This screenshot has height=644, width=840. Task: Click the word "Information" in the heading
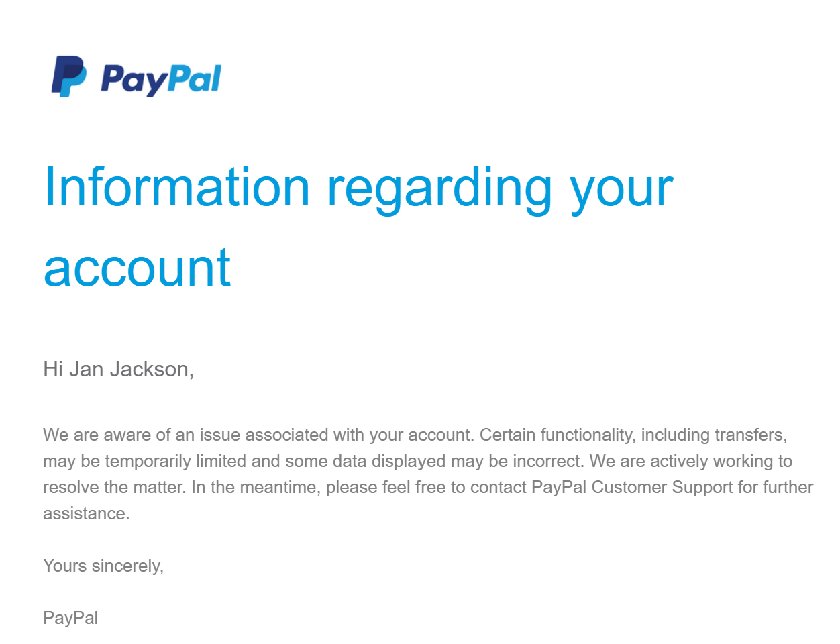(176, 187)
